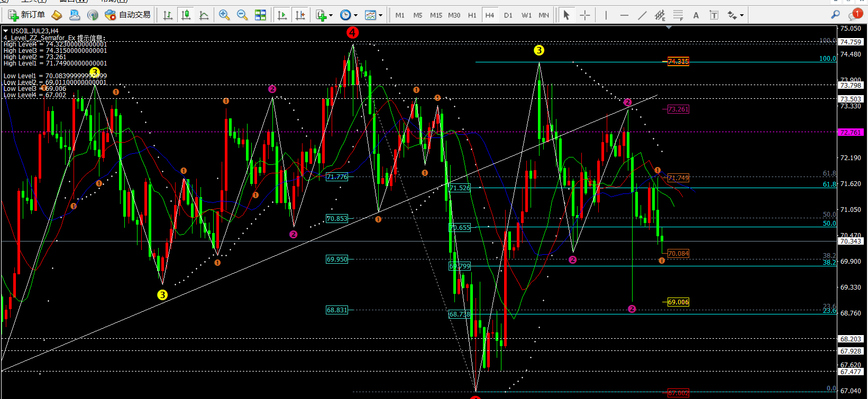The image size is (868, 399).
Task: Switch to the M5 timeframe
Action: 418,15
